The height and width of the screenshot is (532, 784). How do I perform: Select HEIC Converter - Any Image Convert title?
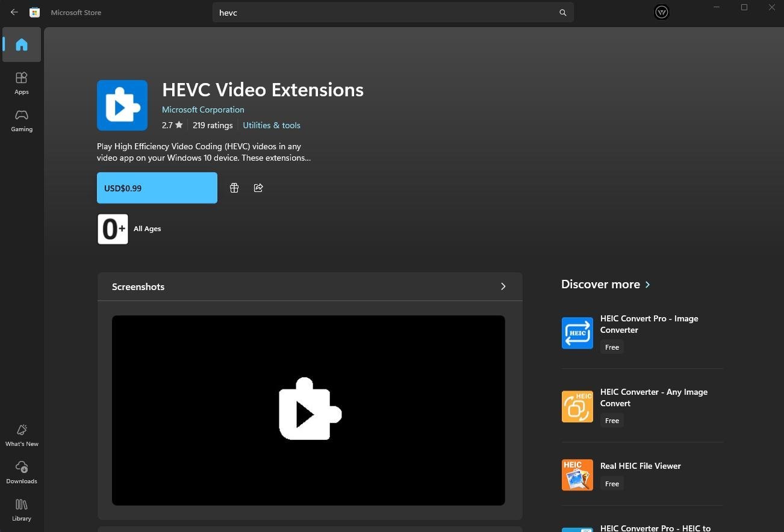point(654,398)
